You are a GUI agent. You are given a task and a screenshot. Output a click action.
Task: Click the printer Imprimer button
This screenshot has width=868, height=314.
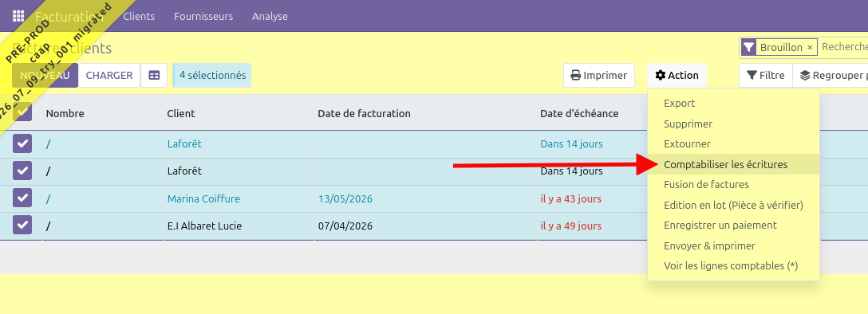pos(599,75)
